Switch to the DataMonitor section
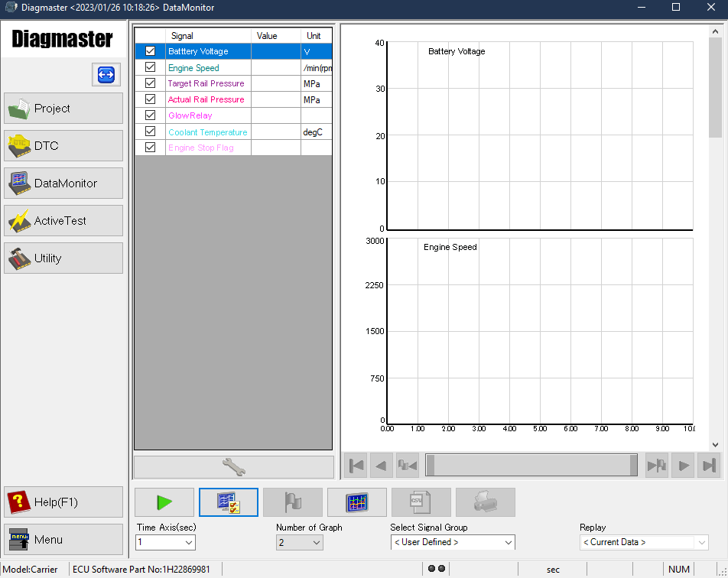 pyautogui.click(x=63, y=183)
